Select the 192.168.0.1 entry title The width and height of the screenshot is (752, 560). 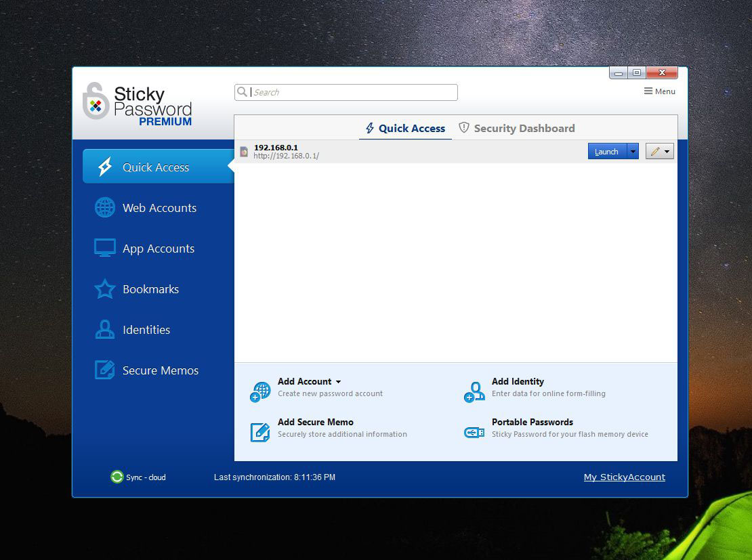[x=276, y=147]
